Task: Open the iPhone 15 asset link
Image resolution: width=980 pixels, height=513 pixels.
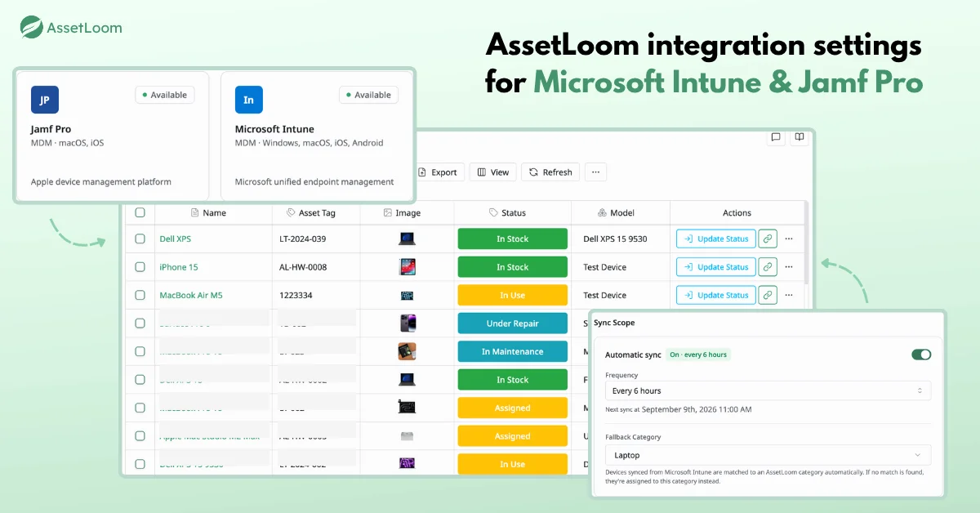Action: click(x=179, y=267)
